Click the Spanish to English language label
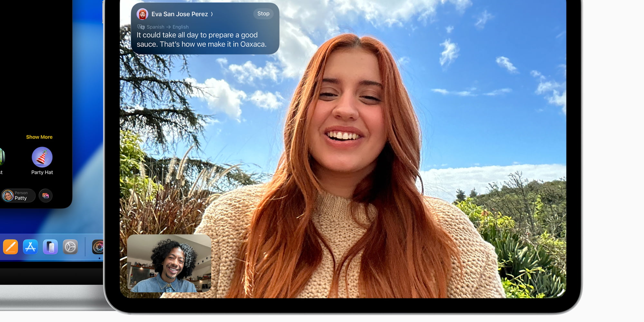This screenshot has height=322, width=644. [167, 27]
